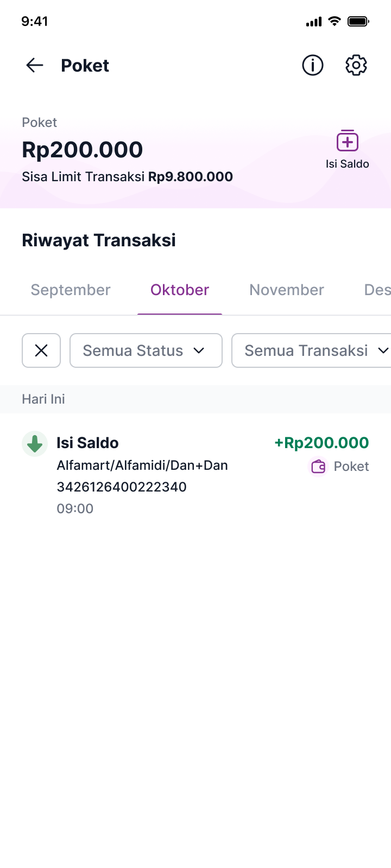
Task: Open Poket settings gear icon
Action: coord(356,66)
